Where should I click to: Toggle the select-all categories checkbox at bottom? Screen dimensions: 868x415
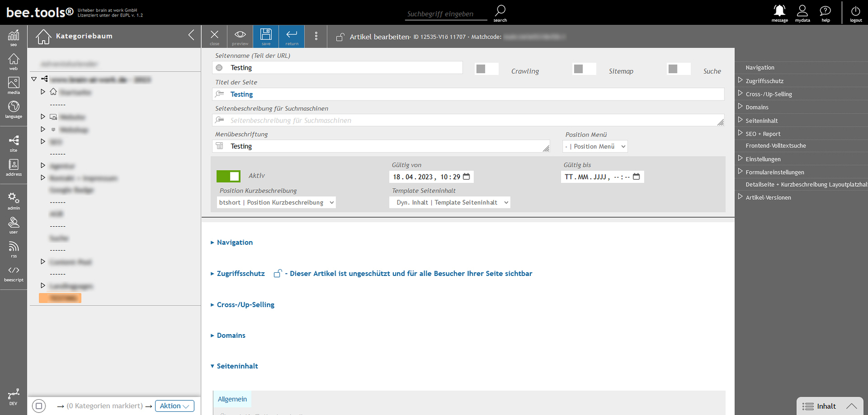point(39,406)
